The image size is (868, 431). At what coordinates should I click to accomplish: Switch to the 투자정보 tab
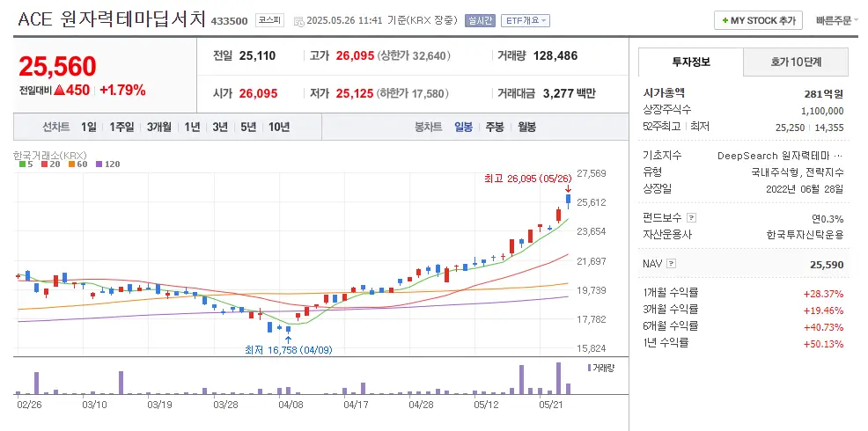690,62
